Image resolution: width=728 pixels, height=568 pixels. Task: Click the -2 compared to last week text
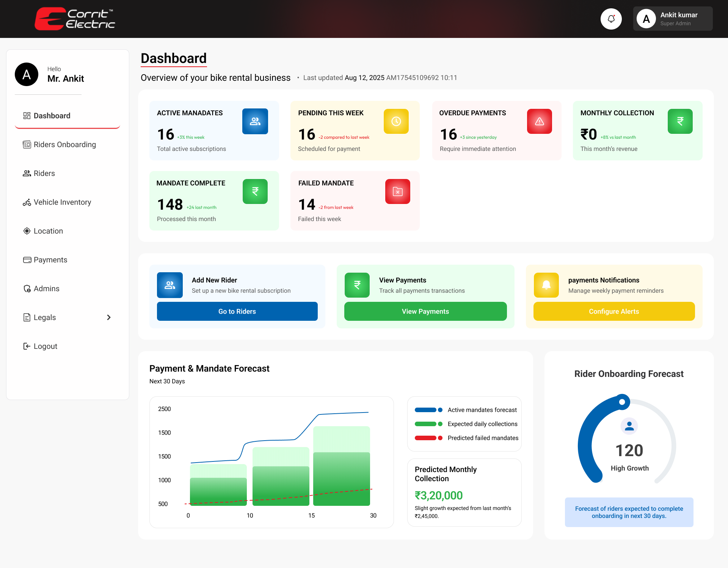tap(344, 137)
